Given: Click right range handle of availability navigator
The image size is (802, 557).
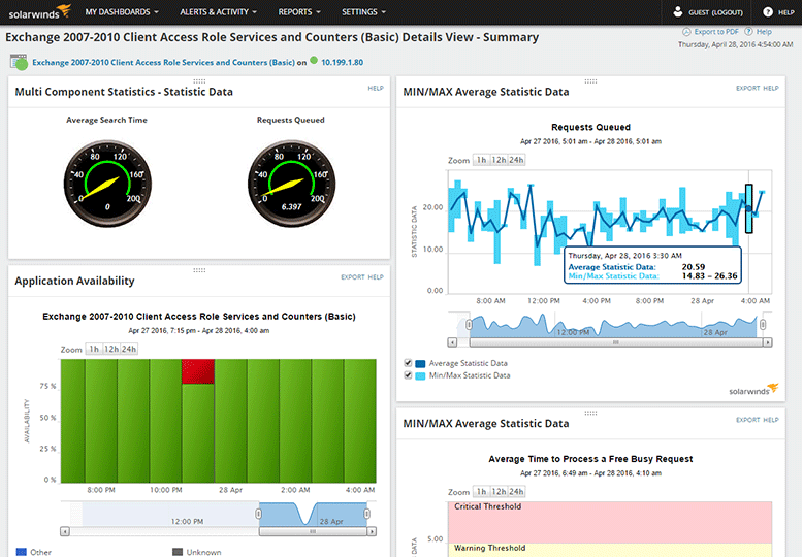Looking at the screenshot, I should click(x=367, y=514).
